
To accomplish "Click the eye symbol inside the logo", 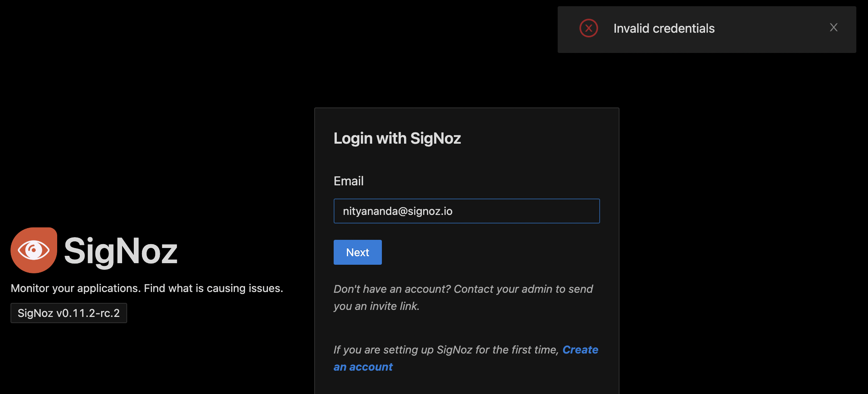I will point(33,250).
